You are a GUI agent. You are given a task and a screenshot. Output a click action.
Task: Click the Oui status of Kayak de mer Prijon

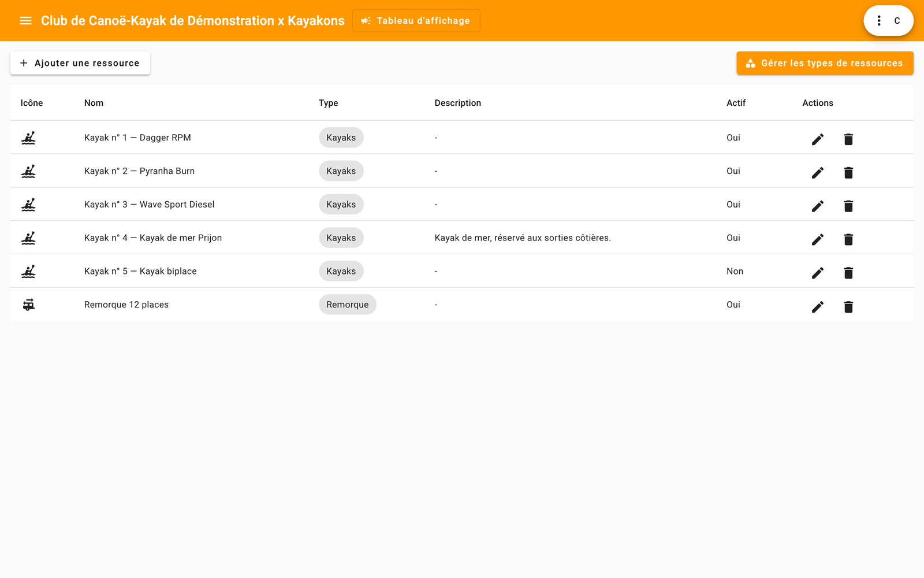pyautogui.click(x=733, y=238)
